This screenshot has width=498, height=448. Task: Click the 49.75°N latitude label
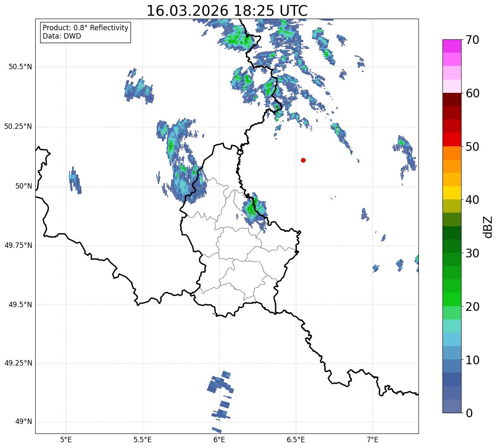(x=18, y=245)
